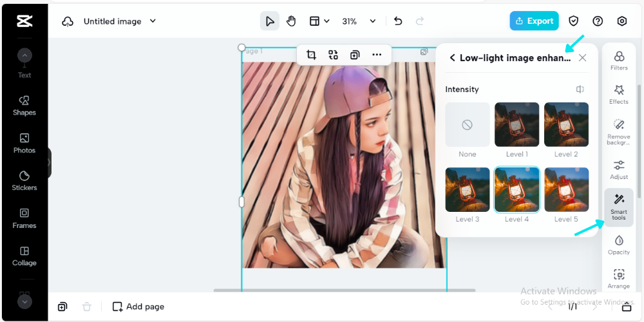Click the Add page button
644x322 pixels.
138,307
